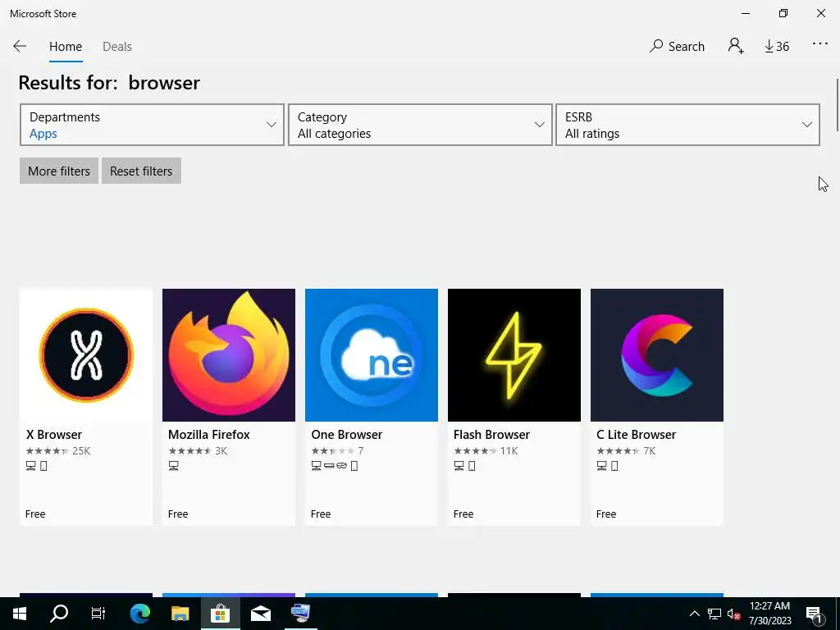Open the X Browser app icon
The height and width of the screenshot is (630, 840).
point(86,355)
